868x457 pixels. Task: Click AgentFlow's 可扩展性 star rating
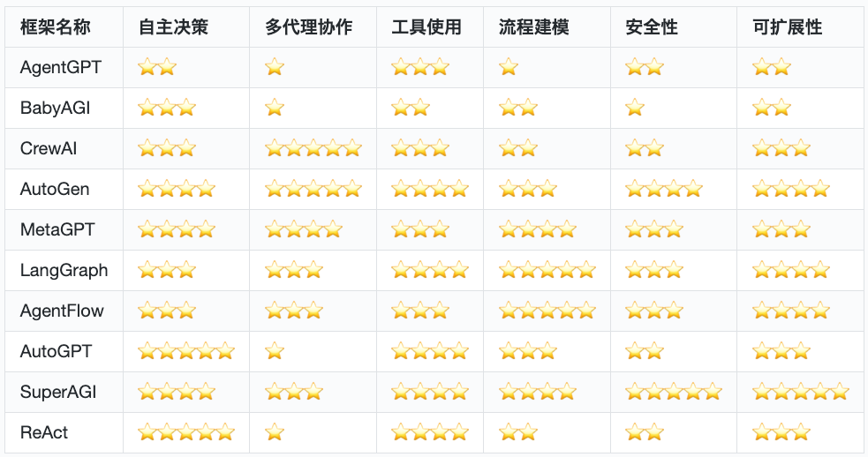tap(790, 311)
